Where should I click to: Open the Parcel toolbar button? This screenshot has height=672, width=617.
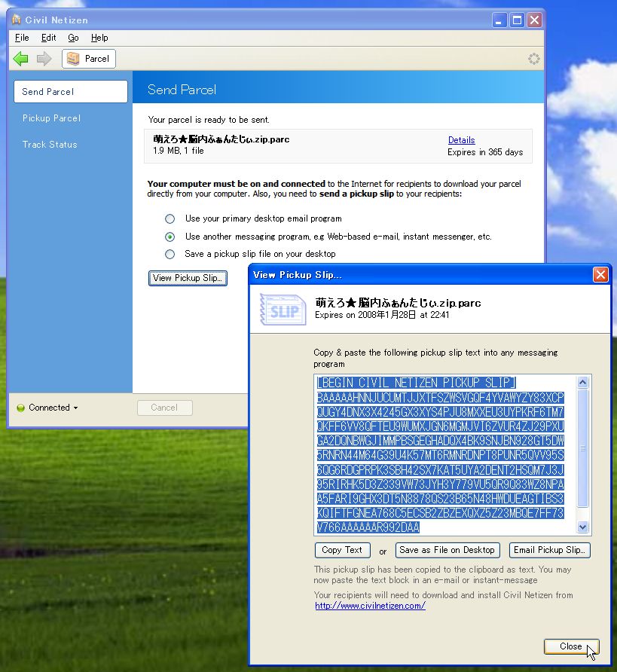click(89, 59)
